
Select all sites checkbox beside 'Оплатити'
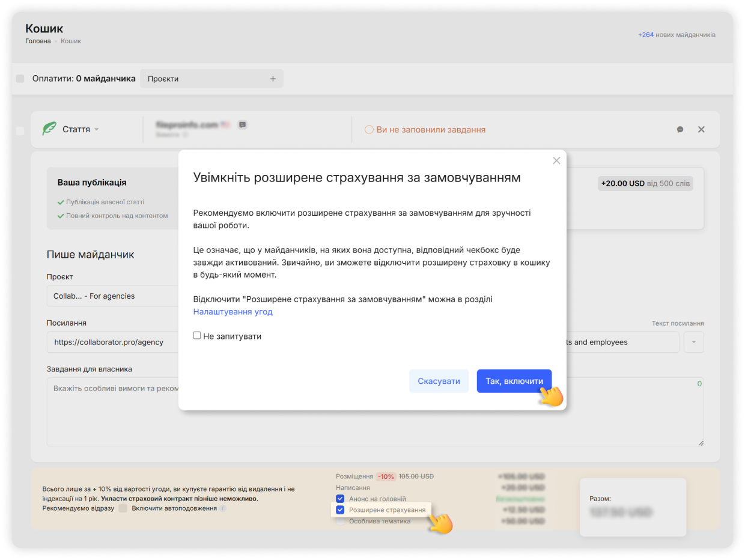(x=20, y=79)
